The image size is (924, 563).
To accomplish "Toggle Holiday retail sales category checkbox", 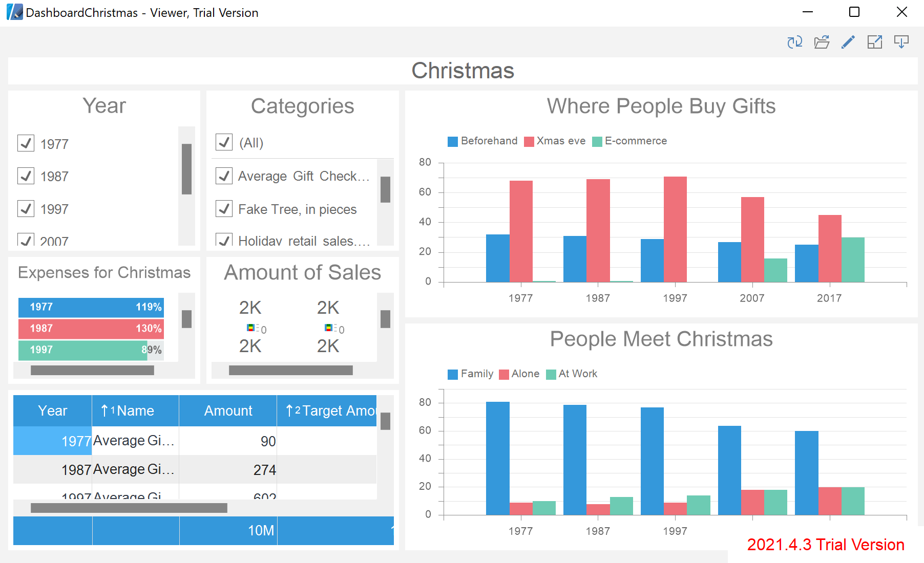I will 224,240.
